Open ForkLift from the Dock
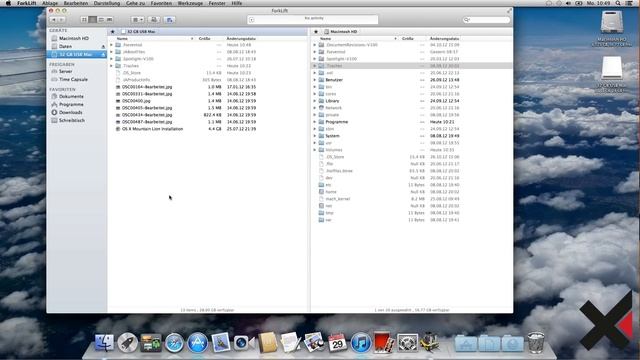640x360 pixels. click(x=430, y=342)
